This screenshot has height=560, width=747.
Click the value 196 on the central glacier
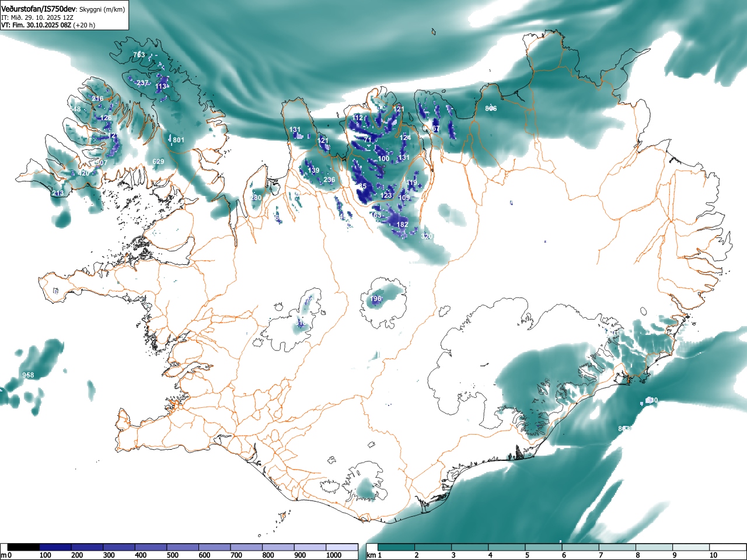pos(375,299)
